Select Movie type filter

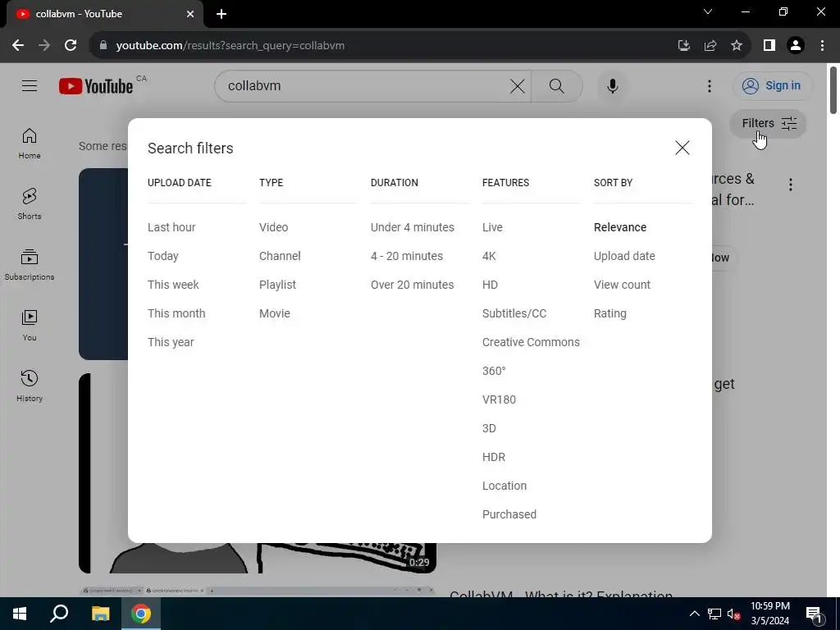click(x=274, y=313)
